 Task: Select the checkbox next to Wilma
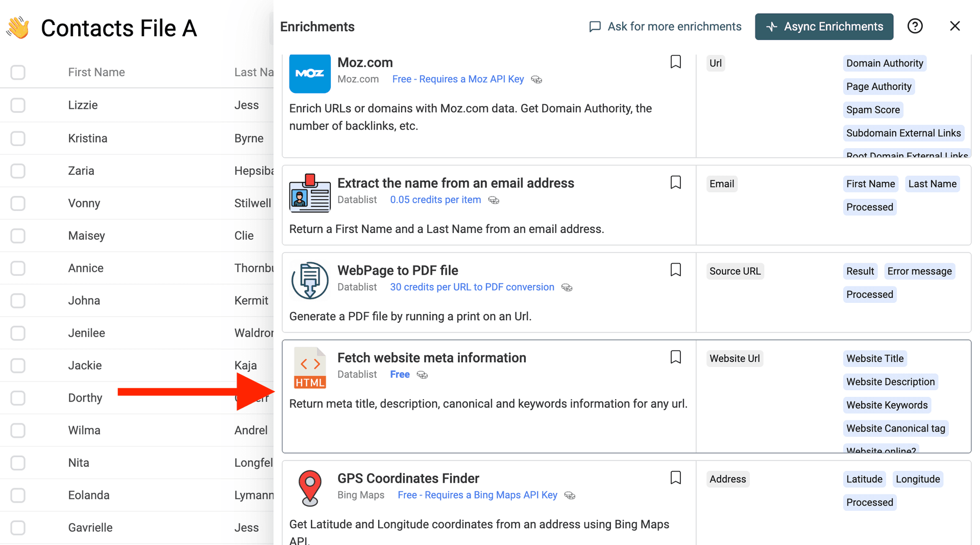pos(18,431)
